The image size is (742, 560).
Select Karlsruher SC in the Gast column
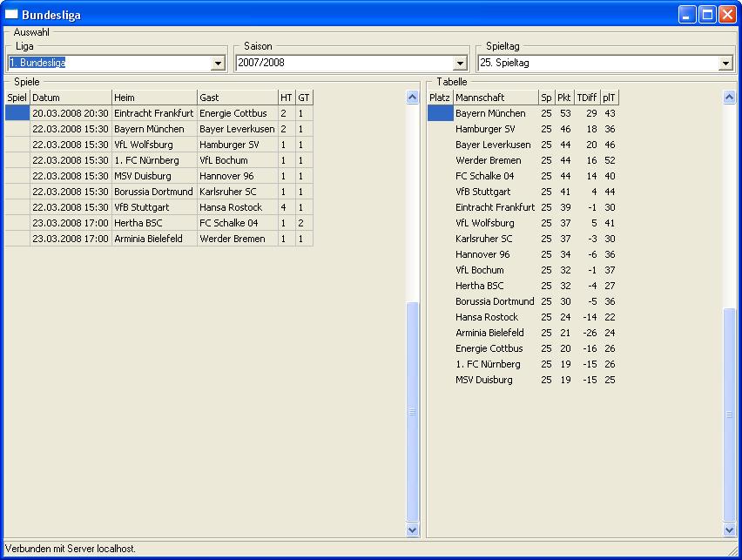pos(238,192)
